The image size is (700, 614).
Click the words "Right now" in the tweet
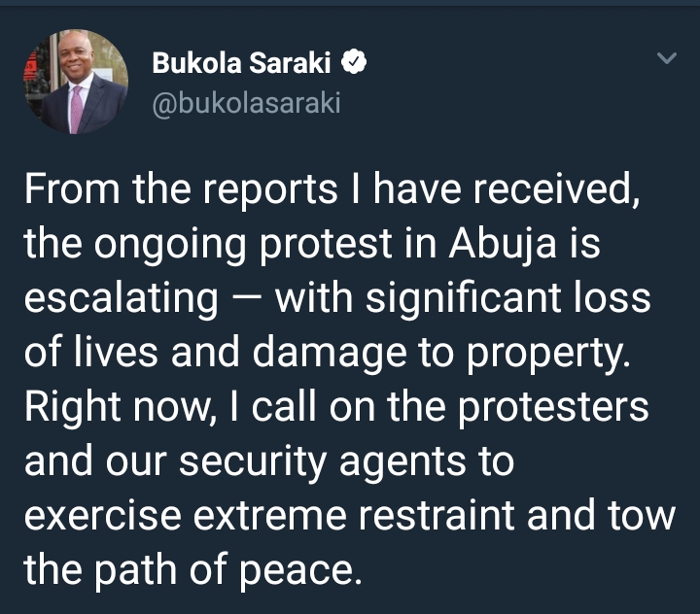107,406
